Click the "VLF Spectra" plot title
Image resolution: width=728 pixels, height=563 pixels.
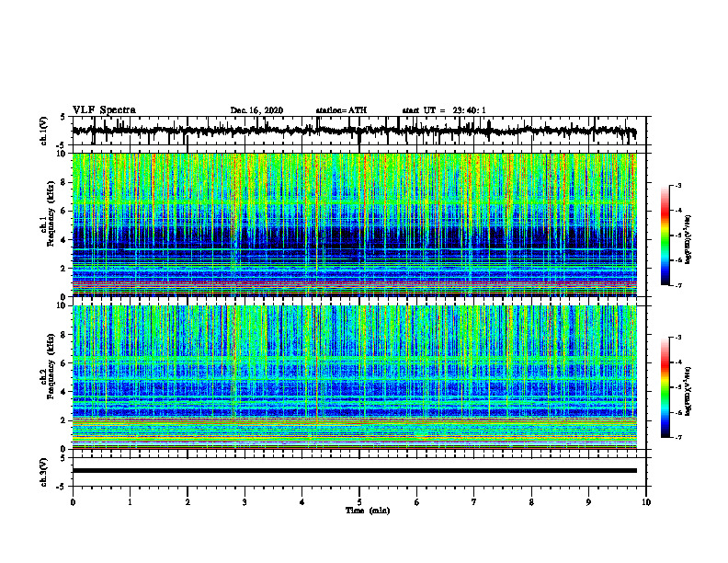[104, 110]
